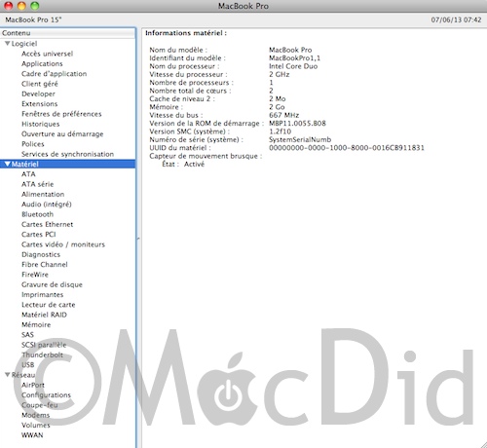Open the Thunderbolt entry
The image size is (487, 448).
(x=42, y=355)
